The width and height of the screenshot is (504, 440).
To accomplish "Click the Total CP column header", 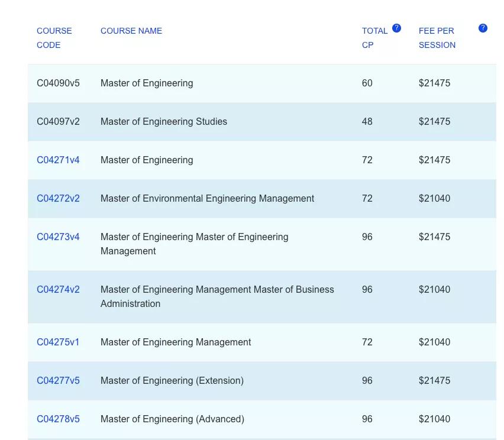I will click(x=374, y=38).
